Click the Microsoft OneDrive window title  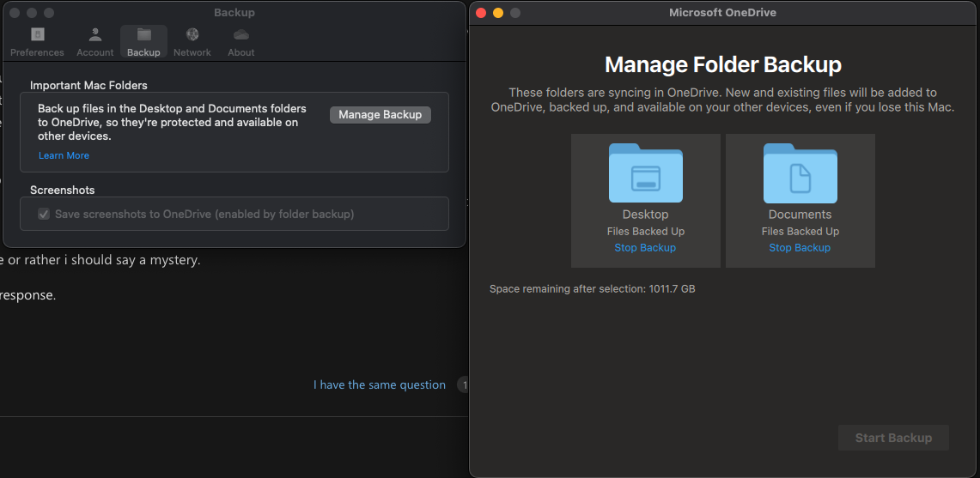(x=722, y=13)
